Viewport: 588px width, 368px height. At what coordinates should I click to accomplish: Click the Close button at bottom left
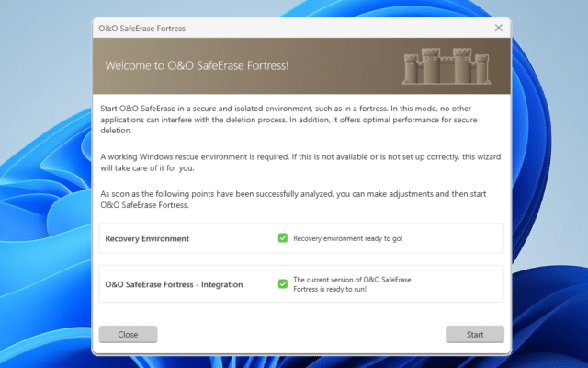click(x=128, y=334)
